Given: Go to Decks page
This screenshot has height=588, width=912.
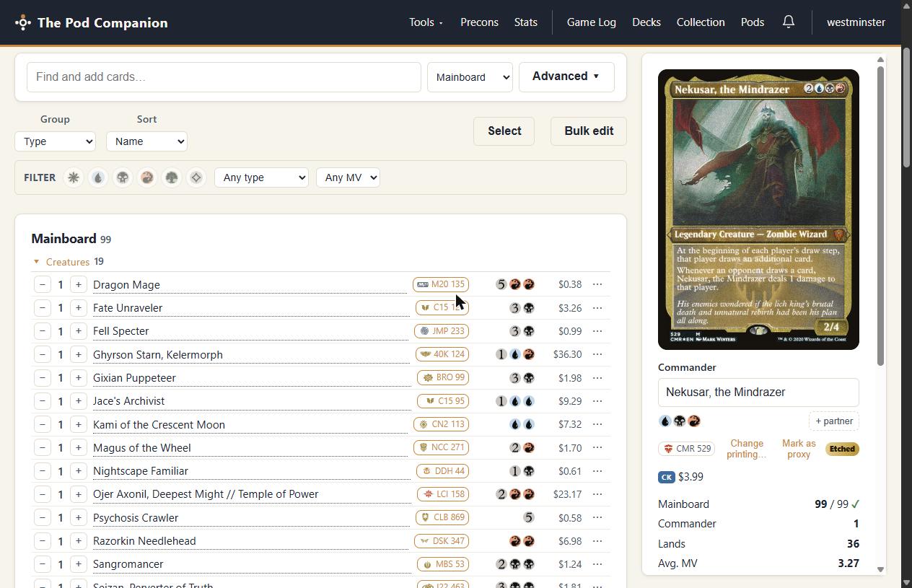Looking at the screenshot, I should [x=646, y=22].
